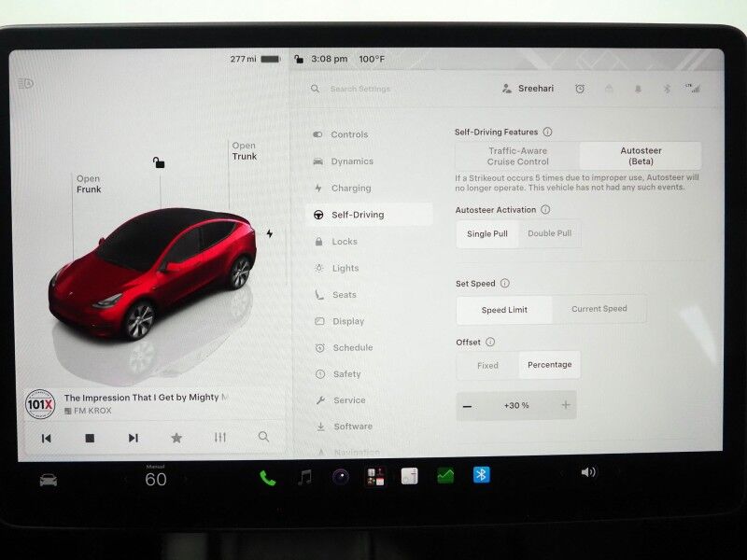Viewport: 747px width, 560px height.
Task: Show info for Self-Driving Features
Action: coord(547,132)
